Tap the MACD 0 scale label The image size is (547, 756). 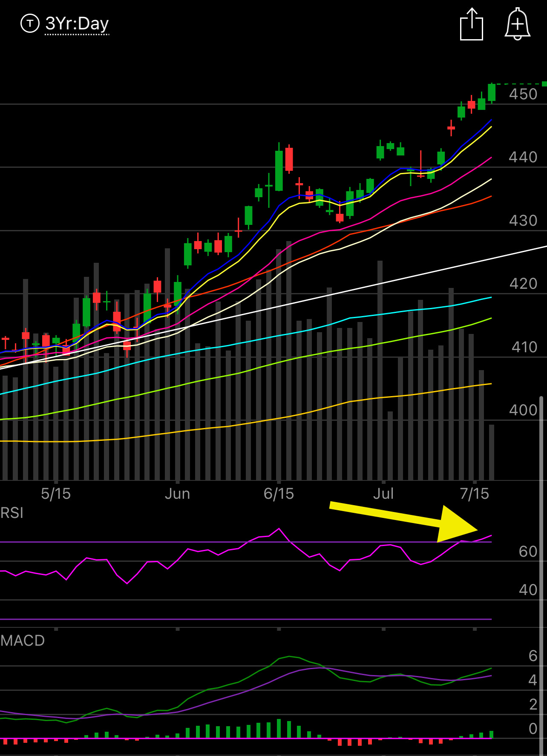pos(533,729)
